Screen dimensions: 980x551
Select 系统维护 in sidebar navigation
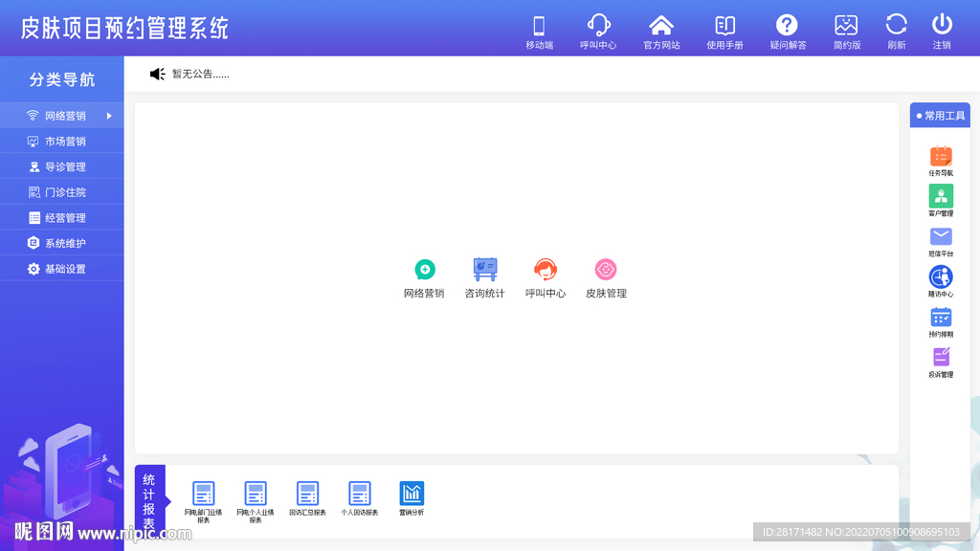click(x=62, y=243)
